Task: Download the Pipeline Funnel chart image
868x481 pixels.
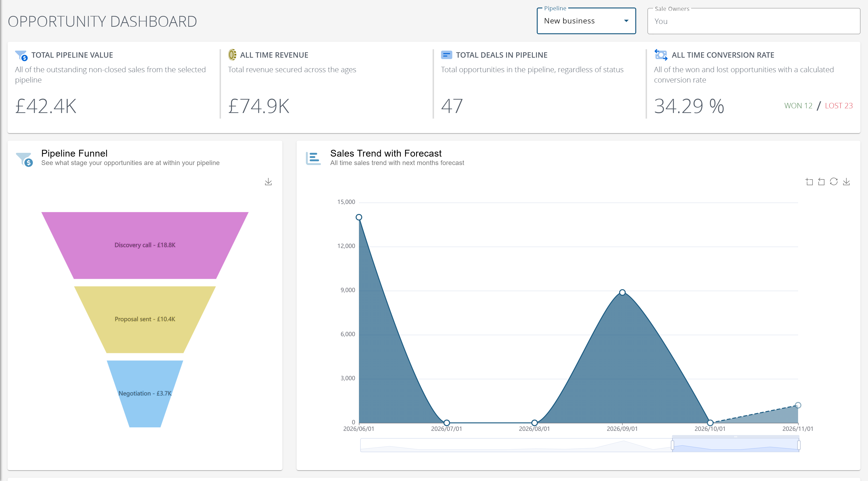Action: click(268, 182)
